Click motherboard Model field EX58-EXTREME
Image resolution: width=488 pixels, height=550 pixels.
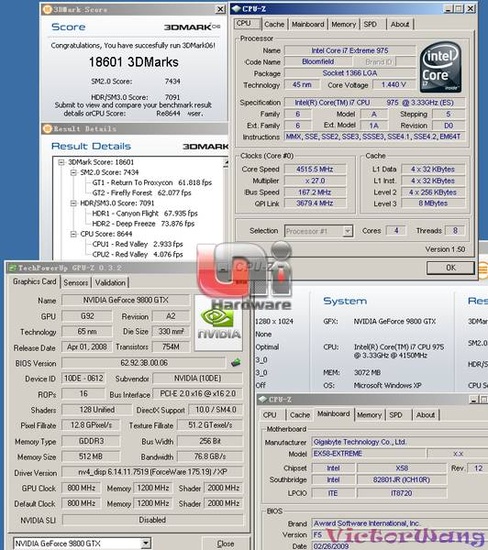point(369,454)
